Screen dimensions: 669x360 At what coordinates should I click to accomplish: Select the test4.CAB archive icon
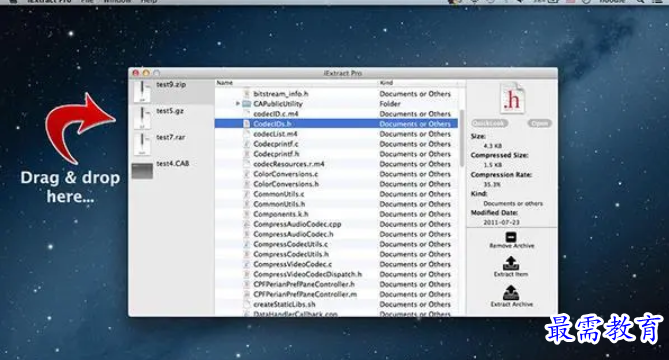click(x=142, y=171)
